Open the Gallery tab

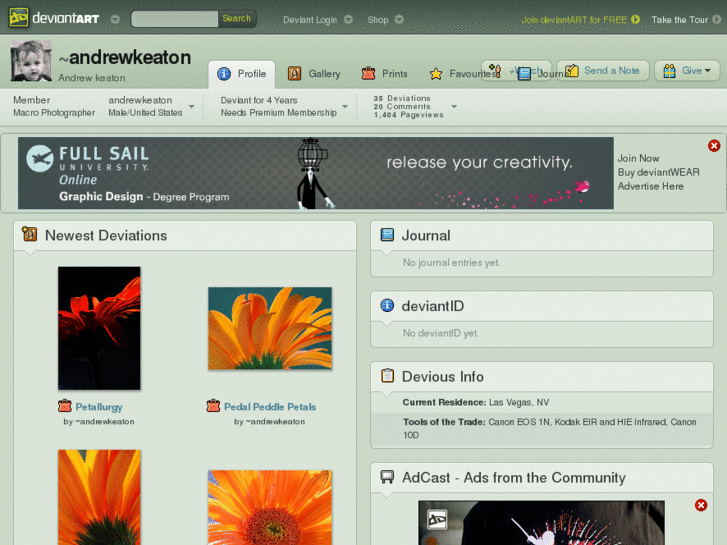[x=314, y=74]
